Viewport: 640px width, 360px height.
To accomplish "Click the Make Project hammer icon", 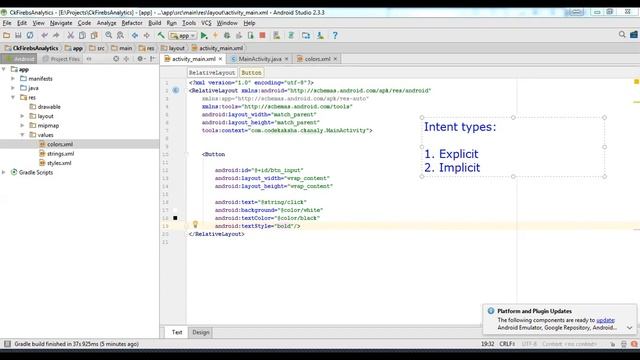I will 161,36.
